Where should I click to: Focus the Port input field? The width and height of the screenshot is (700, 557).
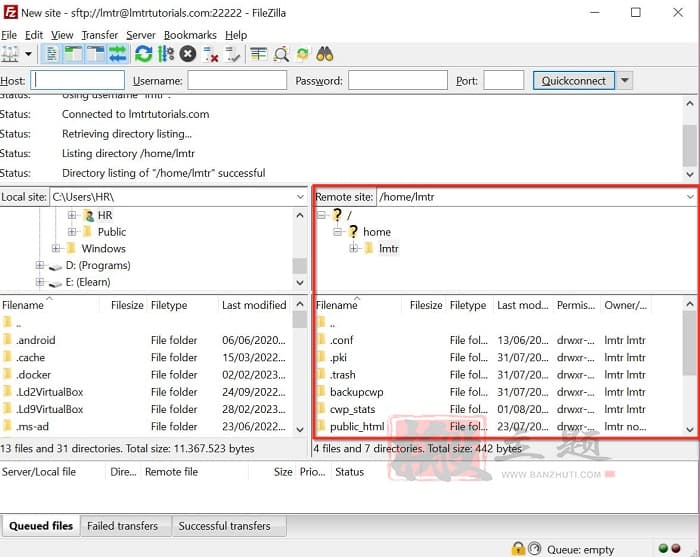tap(504, 81)
